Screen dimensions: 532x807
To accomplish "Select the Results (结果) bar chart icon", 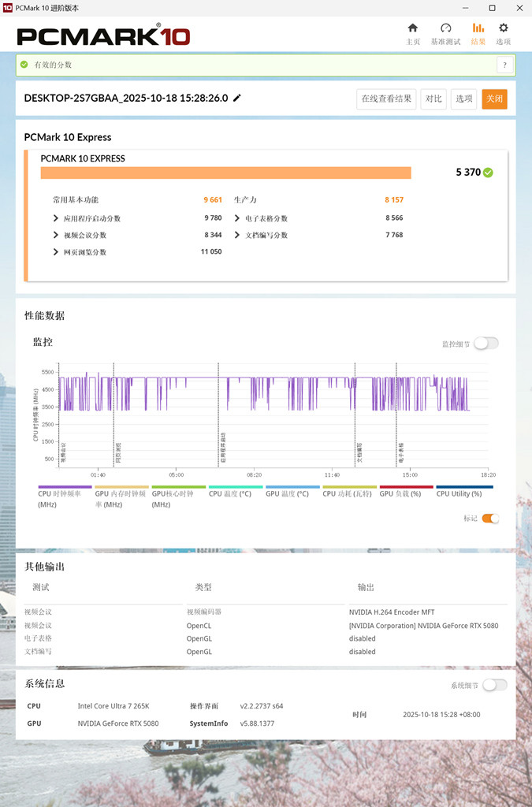I will 478,29.
